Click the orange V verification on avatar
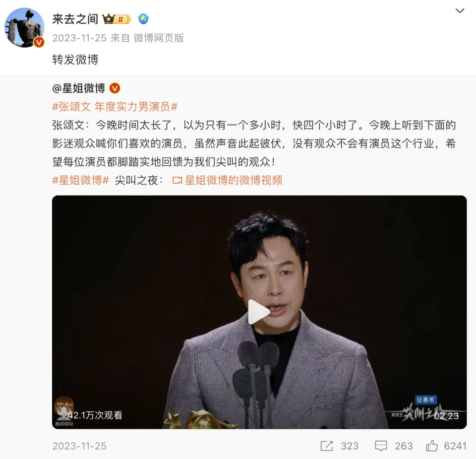The image size is (476, 459). click(39, 42)
